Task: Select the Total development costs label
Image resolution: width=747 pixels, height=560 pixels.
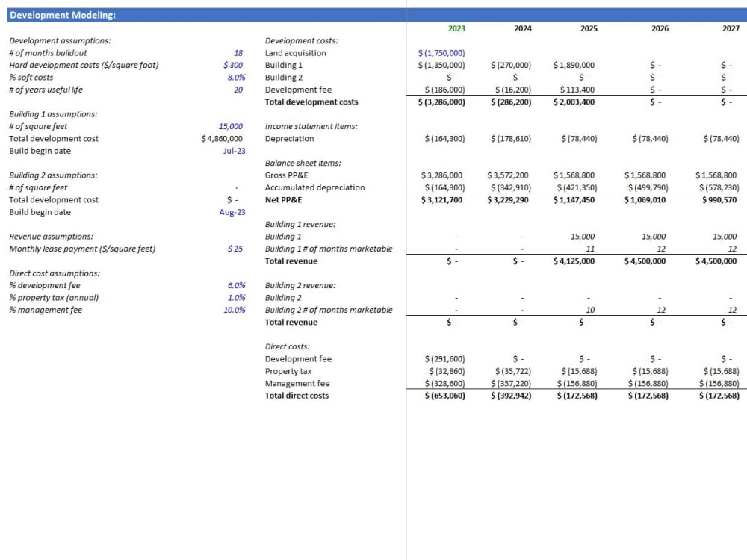Action: [311, 102]
